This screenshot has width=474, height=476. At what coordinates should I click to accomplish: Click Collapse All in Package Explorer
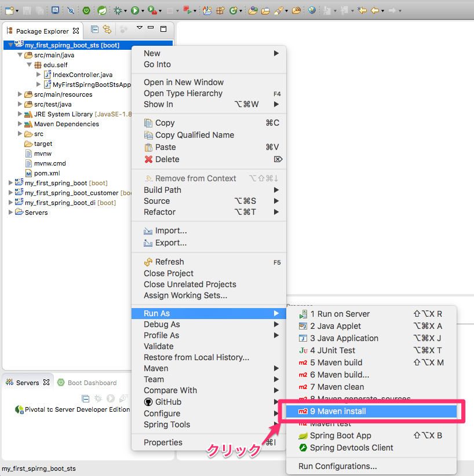[x=95, y=30]
